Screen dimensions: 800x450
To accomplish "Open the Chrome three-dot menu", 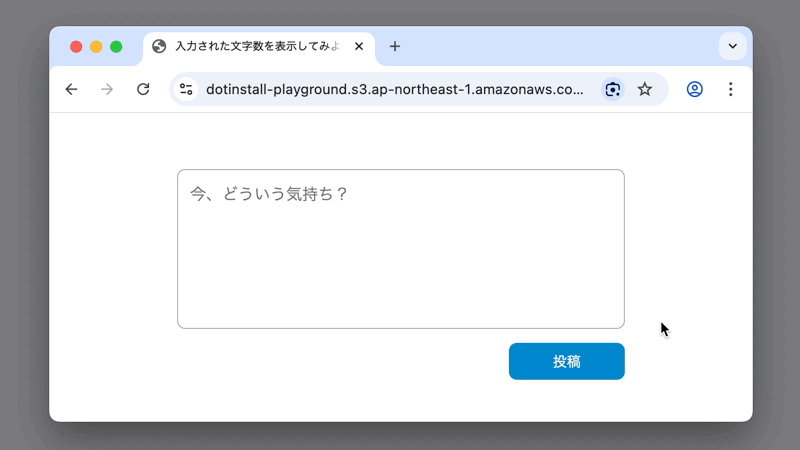I will (x=730, y=89).
